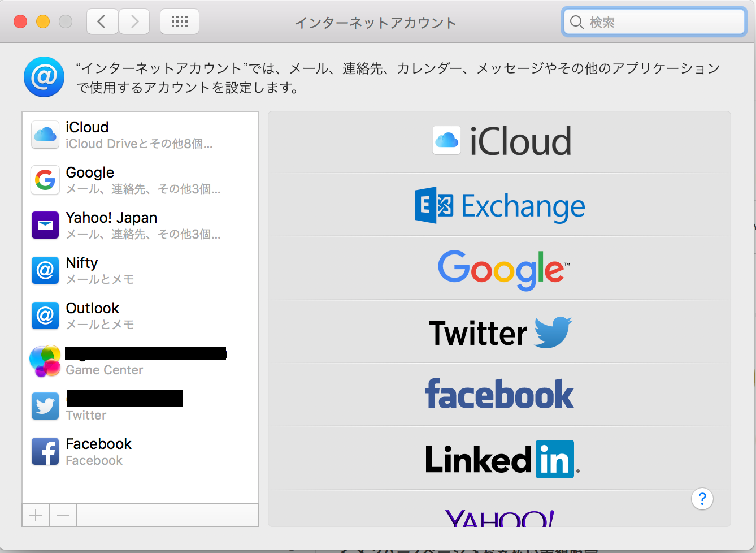Add an account with the plus button
The height and width of the screenshot is (553, 756).
pyautogui.click(x=36, y=515)
